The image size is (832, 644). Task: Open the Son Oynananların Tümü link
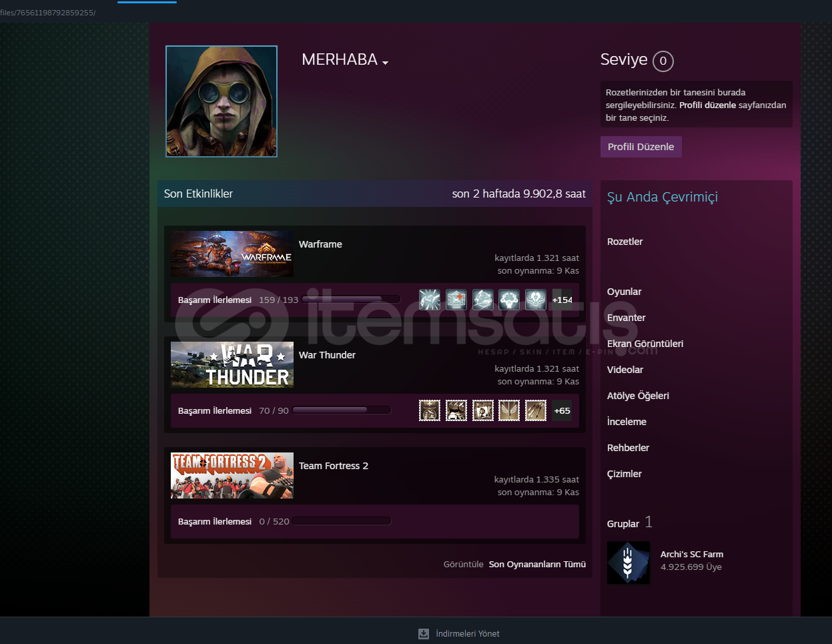537,564
